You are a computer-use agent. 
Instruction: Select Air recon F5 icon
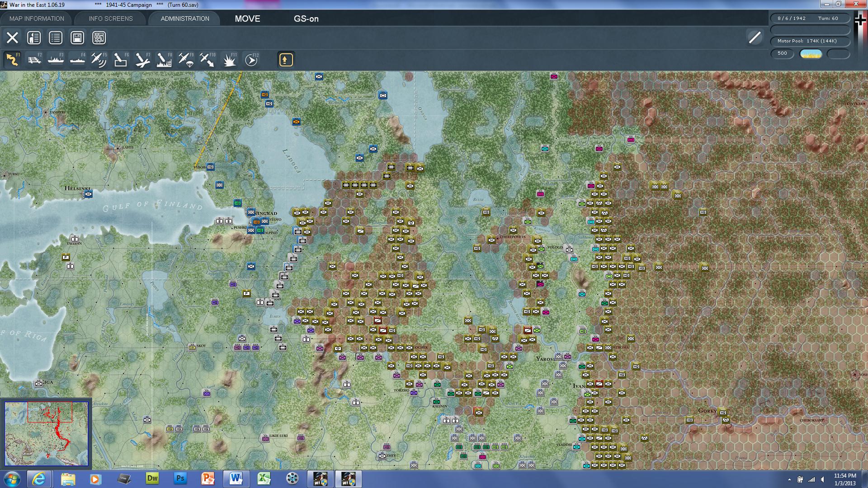click(99, 60)
